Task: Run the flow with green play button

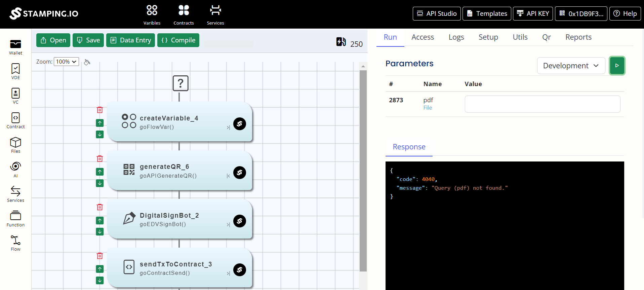Action: (617, 66)
